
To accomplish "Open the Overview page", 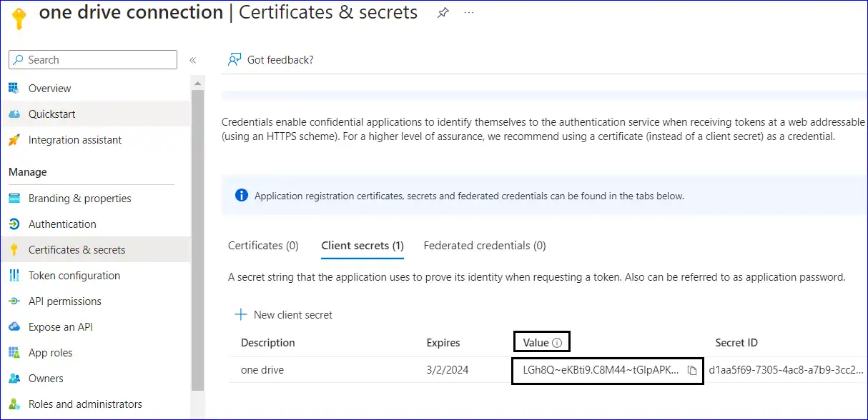I will 49,89.
